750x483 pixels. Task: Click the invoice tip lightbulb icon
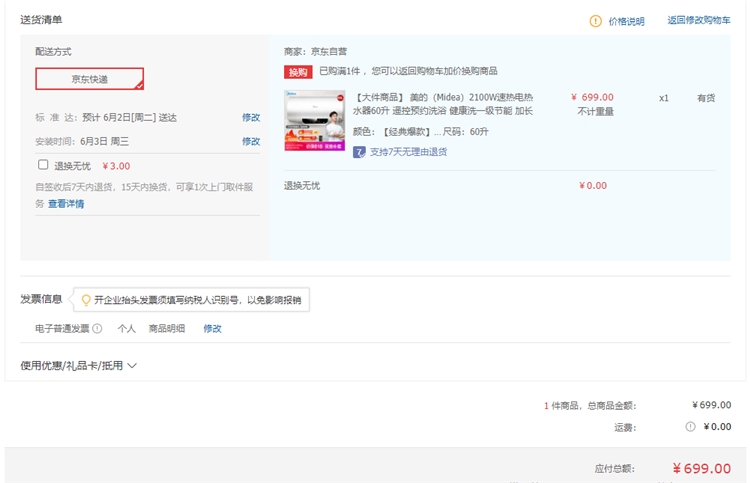86,300
